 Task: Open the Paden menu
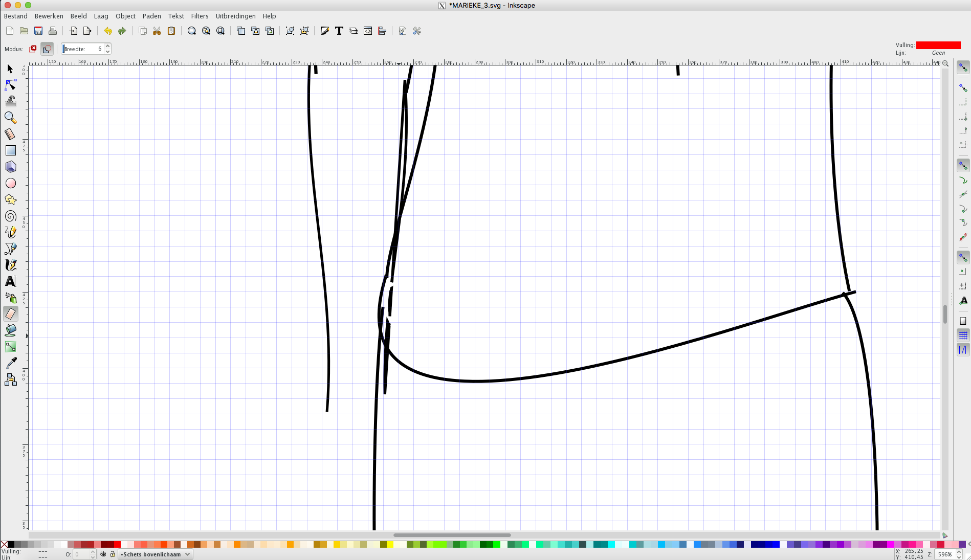pos(151,16)
